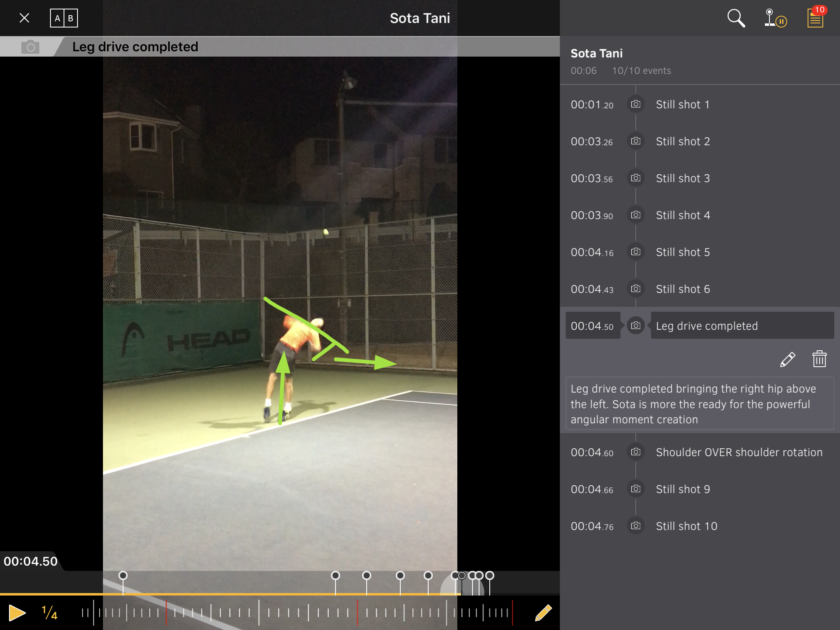Jump to Shoulder OVER shoulder rotation event
This screenshot has width=840, height=630.
click(x=739, y=452)
